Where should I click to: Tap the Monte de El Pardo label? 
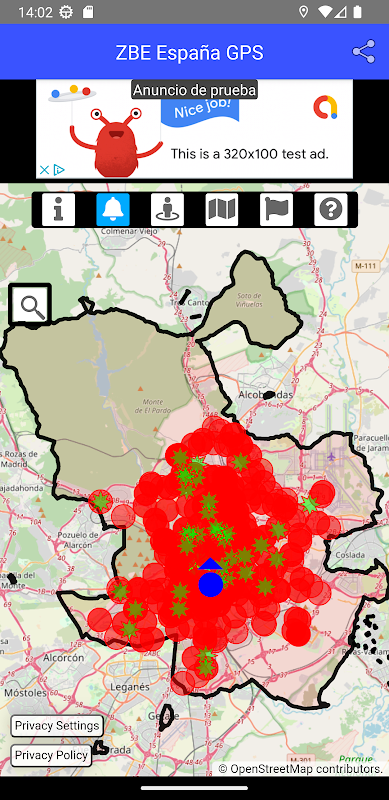[153, 406]
